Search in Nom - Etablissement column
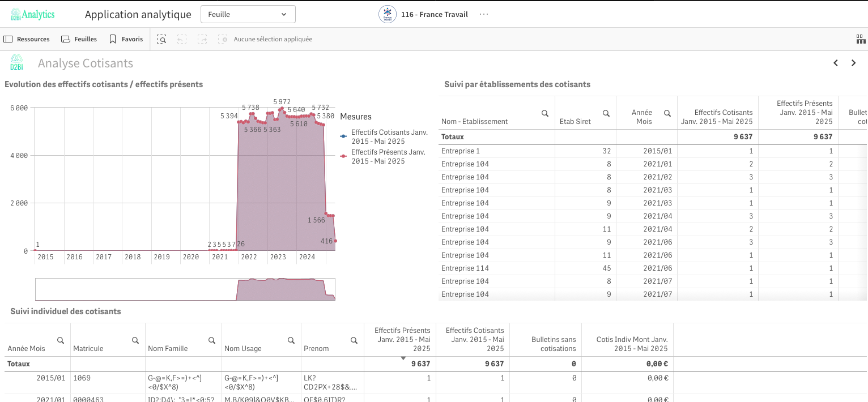868x402 pixels. 545,113
